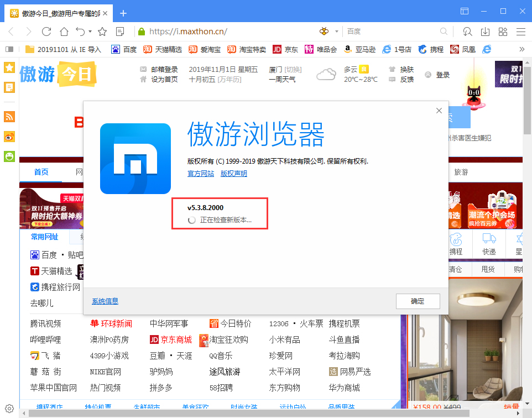The height and width of the screenshot is (418, 532).
Task: Open Maxthon notes from the sidebar
Action: [x=9, y=87]
